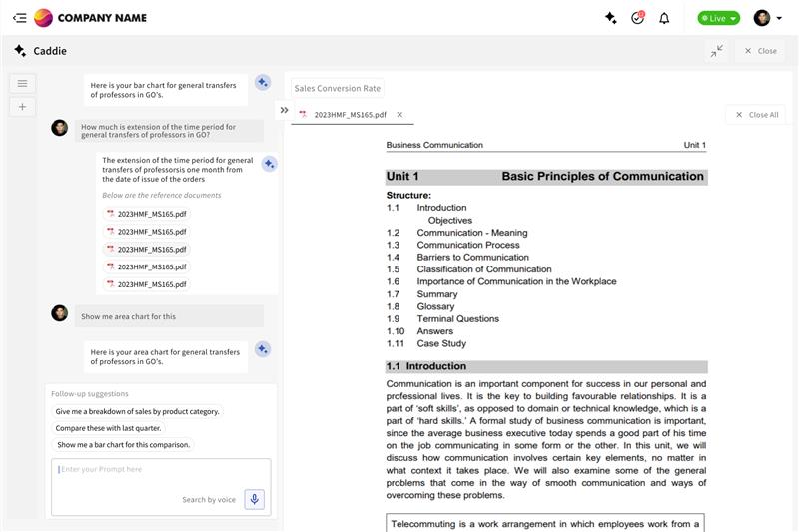Collapse the Caddie panel with shrink arrows
This screenshot has width=799, height=532.
click(x=717, y=51)
